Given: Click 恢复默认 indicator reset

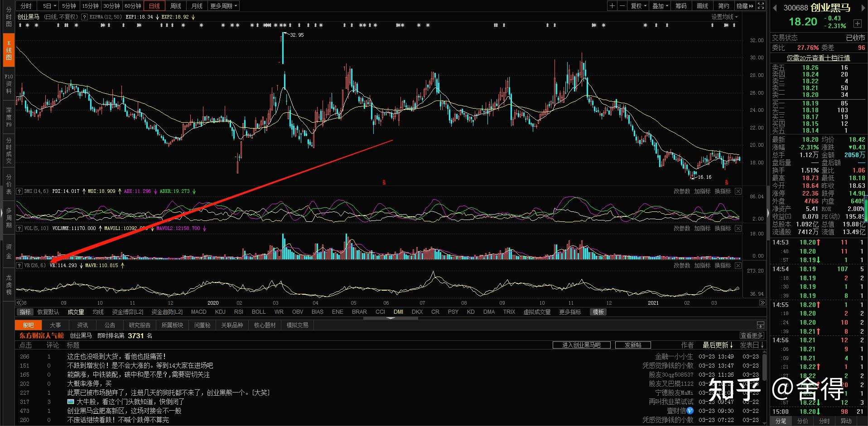Looking at the screenshot, I should 48,312.
